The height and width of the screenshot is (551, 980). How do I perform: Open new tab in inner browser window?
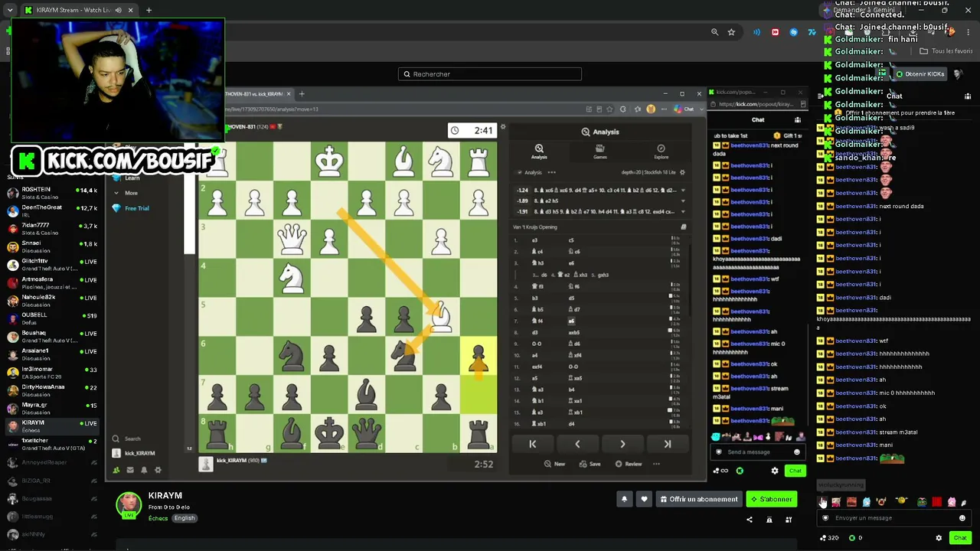tap(302, 94)
